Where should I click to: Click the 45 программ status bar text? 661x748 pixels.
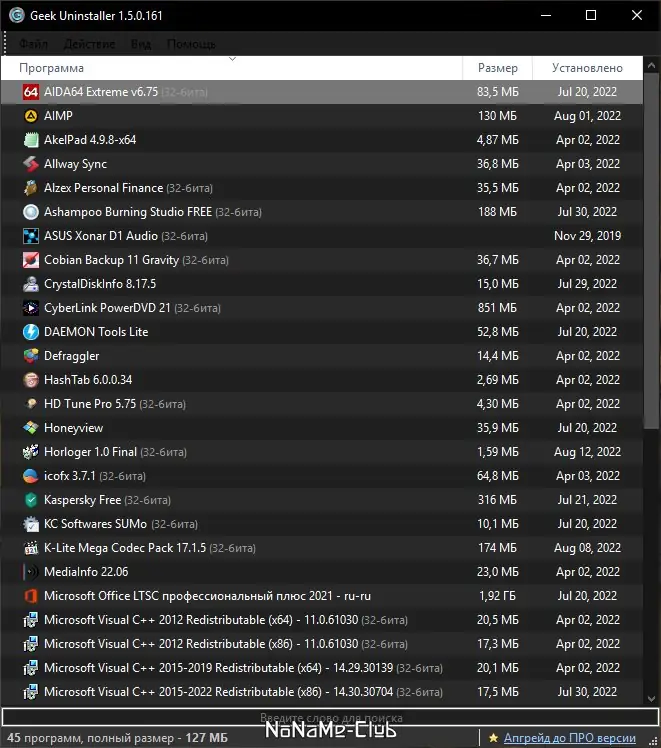coord(117,738)
